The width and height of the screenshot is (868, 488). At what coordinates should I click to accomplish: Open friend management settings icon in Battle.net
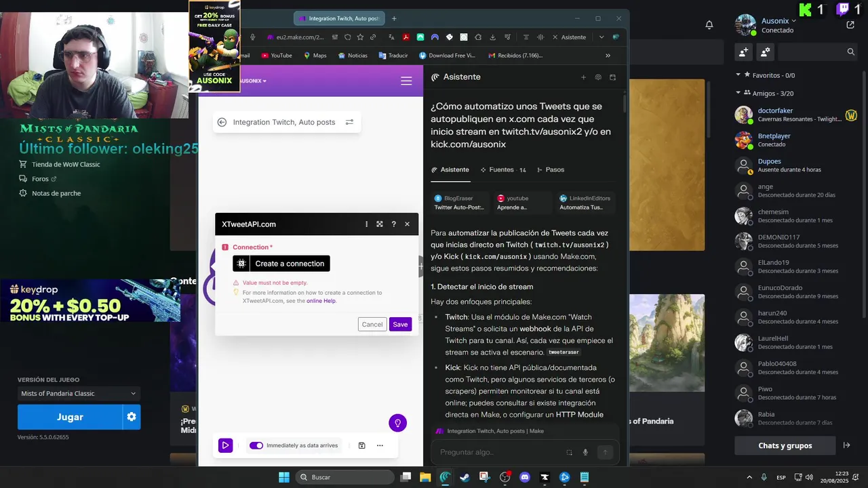pos(766,52)
